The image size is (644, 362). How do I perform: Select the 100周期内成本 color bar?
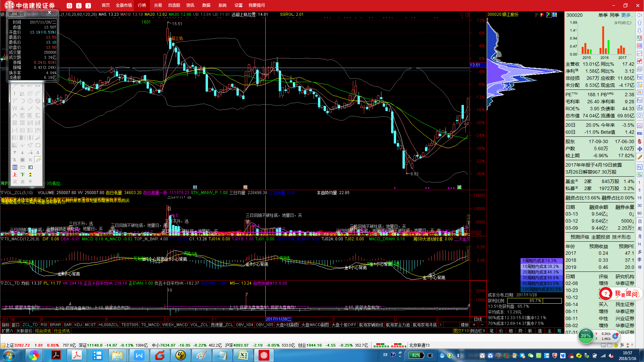pyautogui.click(x=541, y=289)
